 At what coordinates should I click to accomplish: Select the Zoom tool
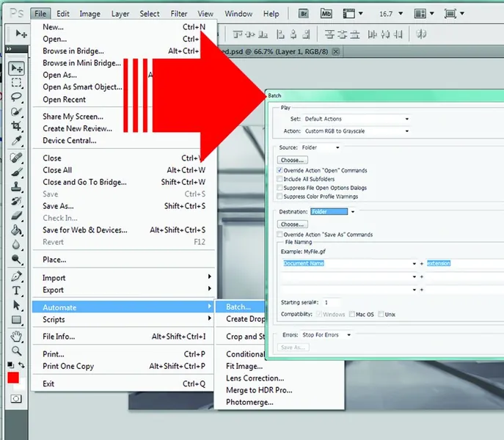pos(16,351)
